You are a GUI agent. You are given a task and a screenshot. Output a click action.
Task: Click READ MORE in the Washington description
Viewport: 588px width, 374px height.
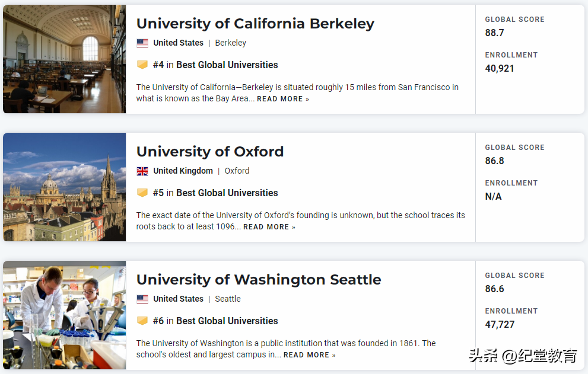tap(309, 355)
